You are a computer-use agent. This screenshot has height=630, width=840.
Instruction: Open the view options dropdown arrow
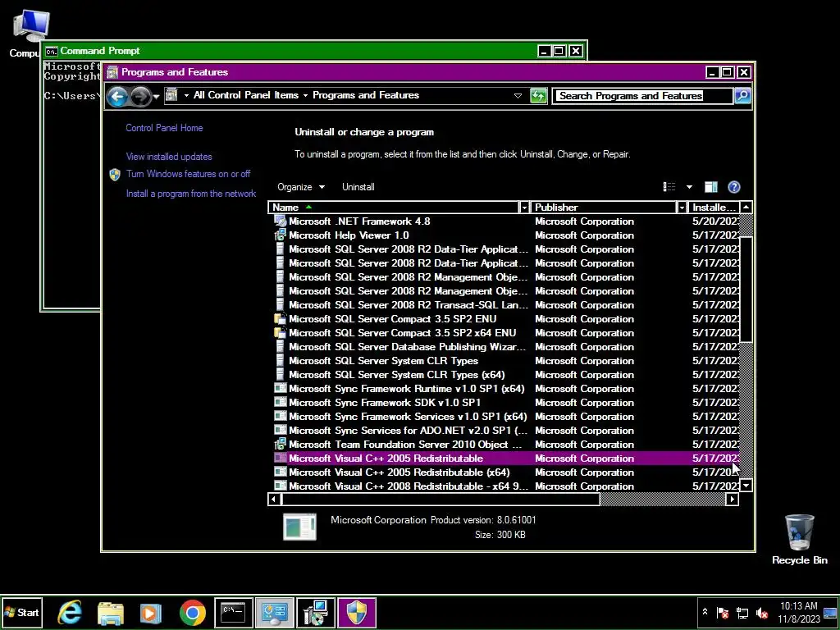click(x=689, y=187)
